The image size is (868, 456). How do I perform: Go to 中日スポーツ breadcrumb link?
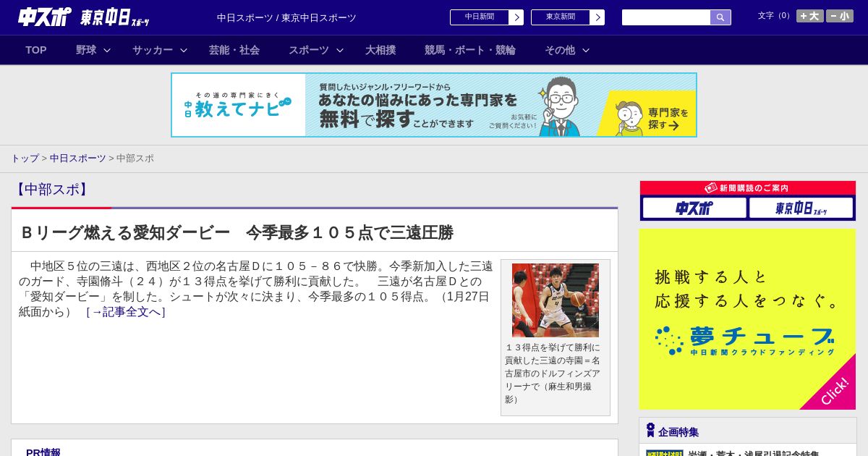click(x=78, y=159)
